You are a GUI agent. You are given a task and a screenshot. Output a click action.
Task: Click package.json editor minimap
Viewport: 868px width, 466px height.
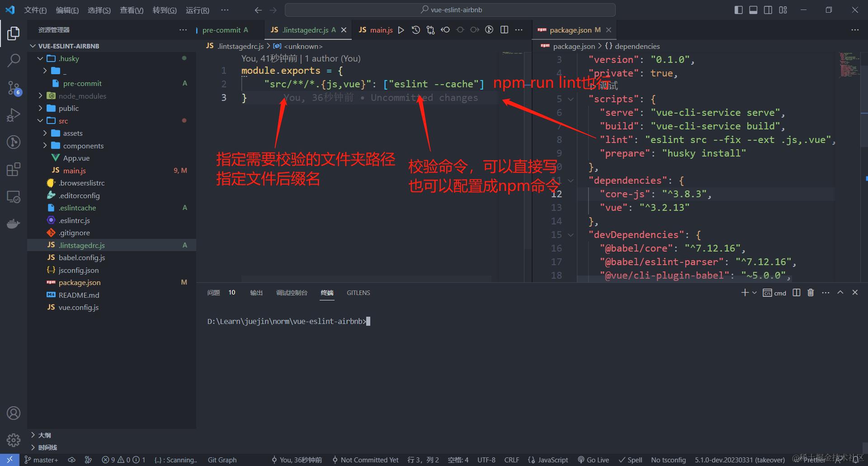(850, 66)
